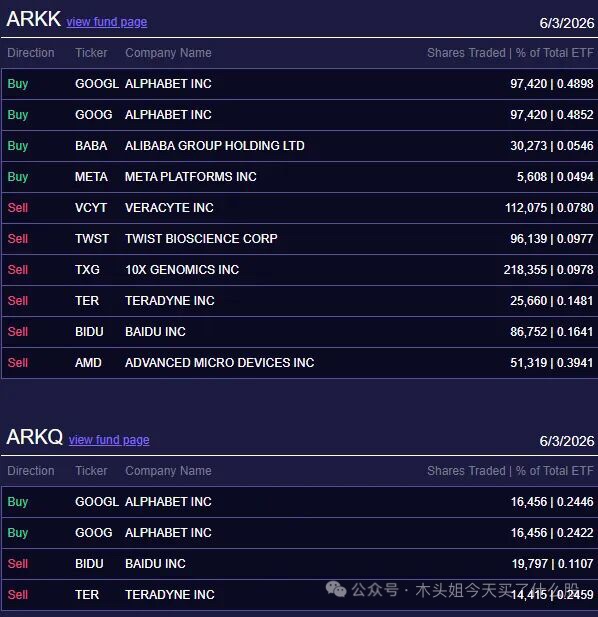Select the ARKK TER Teradyne sell row
Screen dimensions: 598x617
point(300,301)
